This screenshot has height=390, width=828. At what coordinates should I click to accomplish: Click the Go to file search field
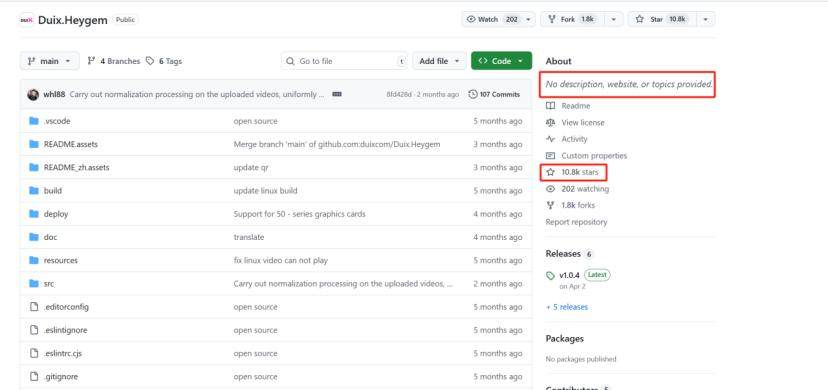point(345,61)
